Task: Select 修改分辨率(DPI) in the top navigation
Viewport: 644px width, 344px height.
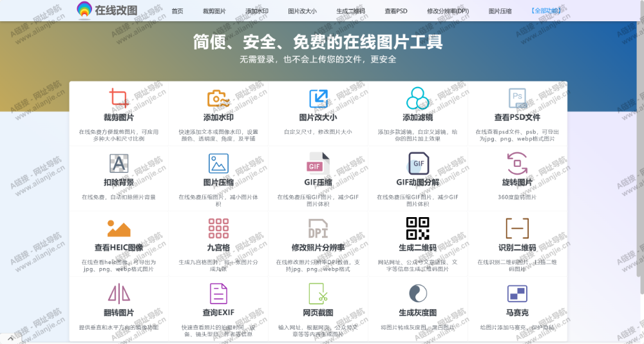Action: point(448,11)
